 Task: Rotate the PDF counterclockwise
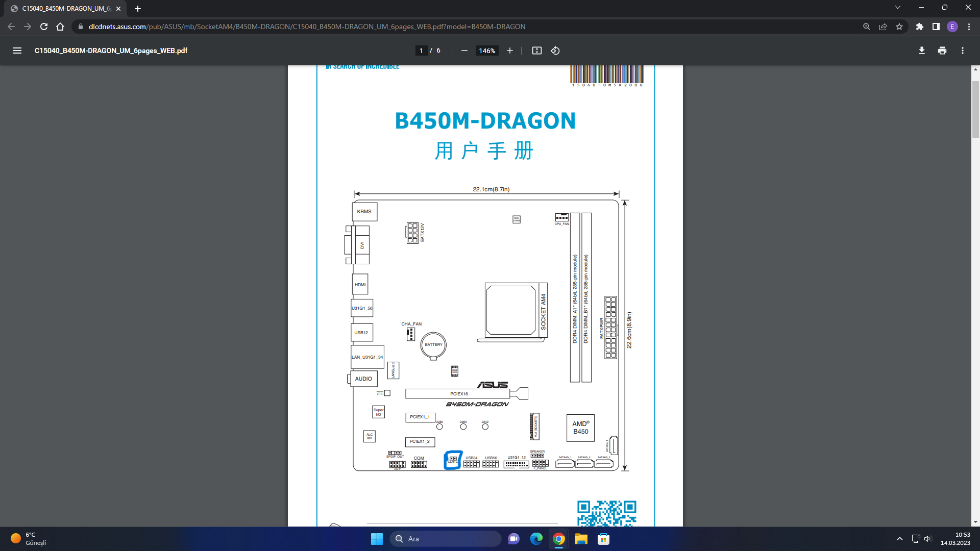pos(555,51)
